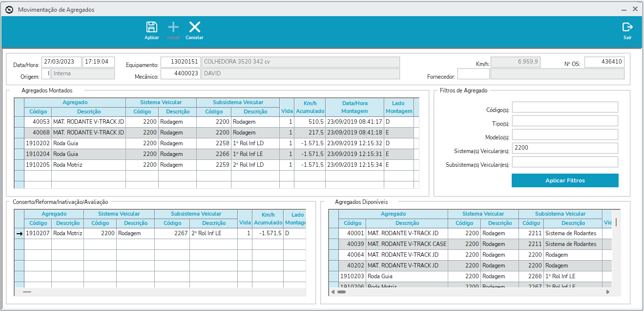This screenshot has width=644, height=311.
Task: Click right arrow of Disponíveis horizontal scrollbar
Action: [x=608, y=292]
